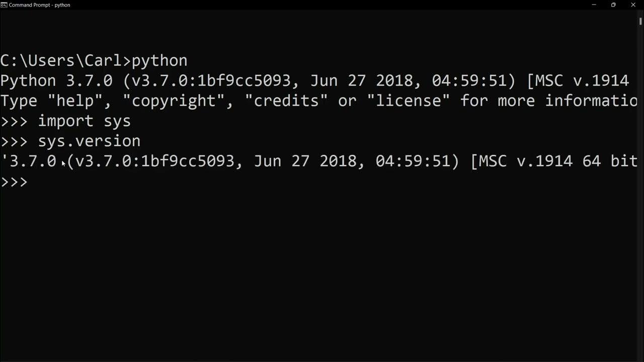The image size is (644, 362).
Task: Click the "sys.version" command text
Action: [89, 141]
